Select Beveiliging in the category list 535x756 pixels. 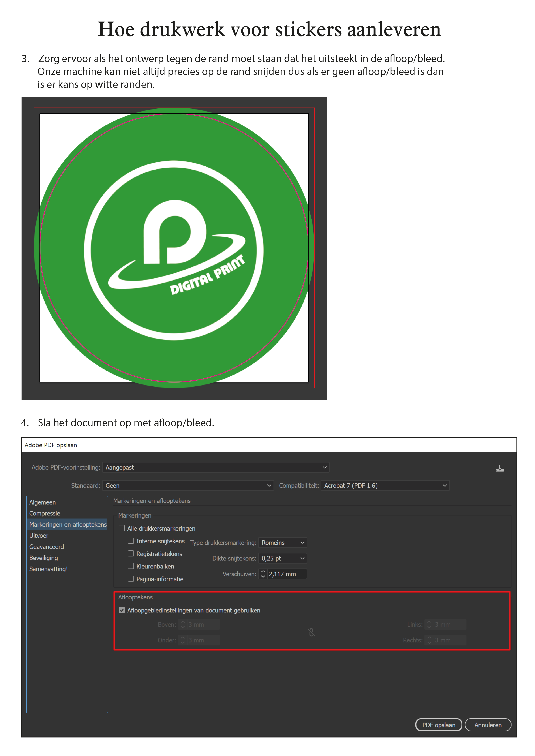click(x=67, y=558)
